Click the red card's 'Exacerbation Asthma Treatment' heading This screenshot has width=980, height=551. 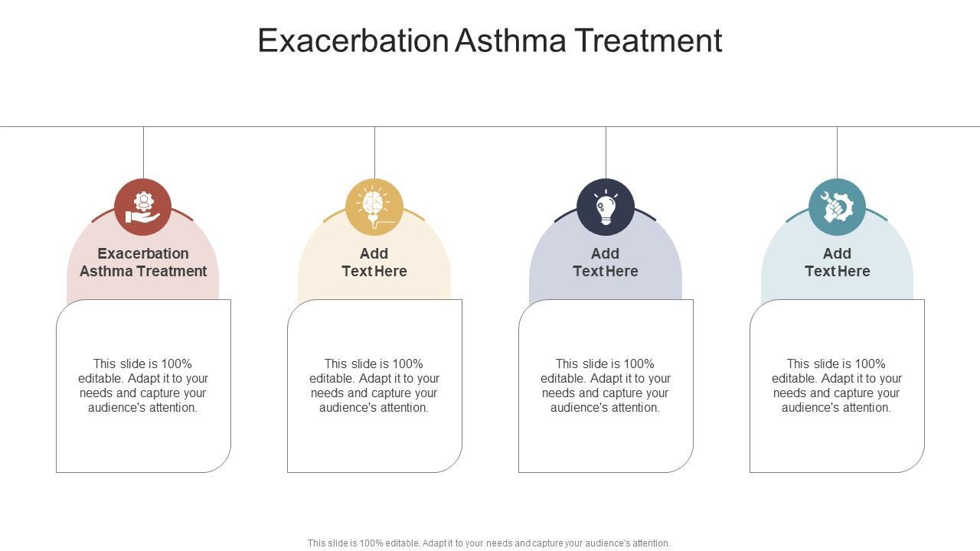(143, 262)
